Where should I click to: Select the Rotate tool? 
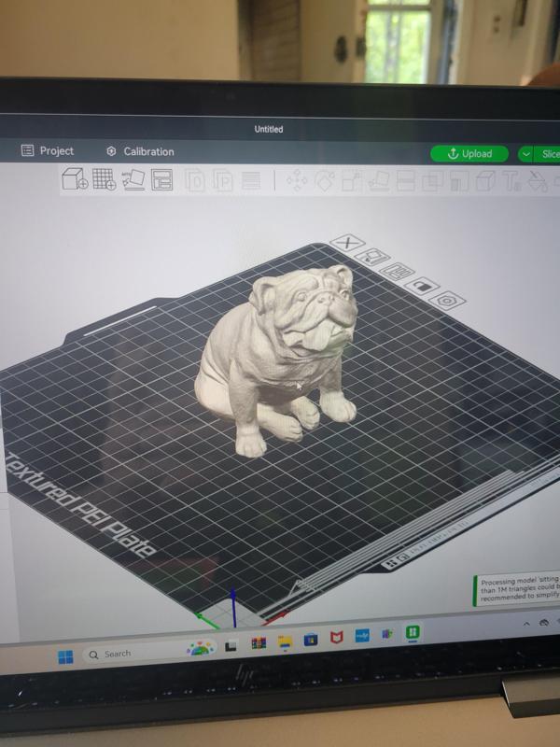(324, 181)
